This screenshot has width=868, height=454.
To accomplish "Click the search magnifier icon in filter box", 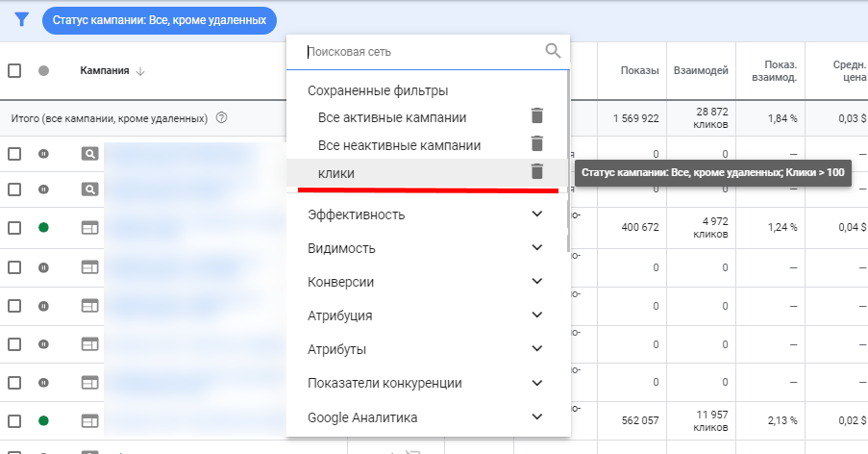I will 553,51.
